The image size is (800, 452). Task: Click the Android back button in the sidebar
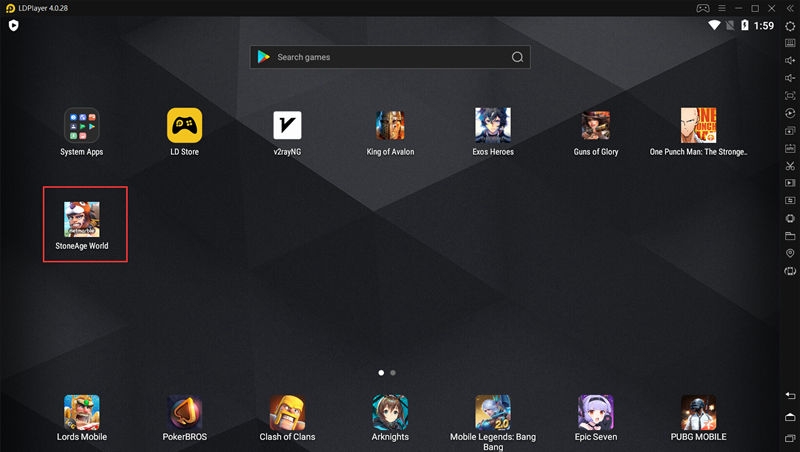click(790, 395)
